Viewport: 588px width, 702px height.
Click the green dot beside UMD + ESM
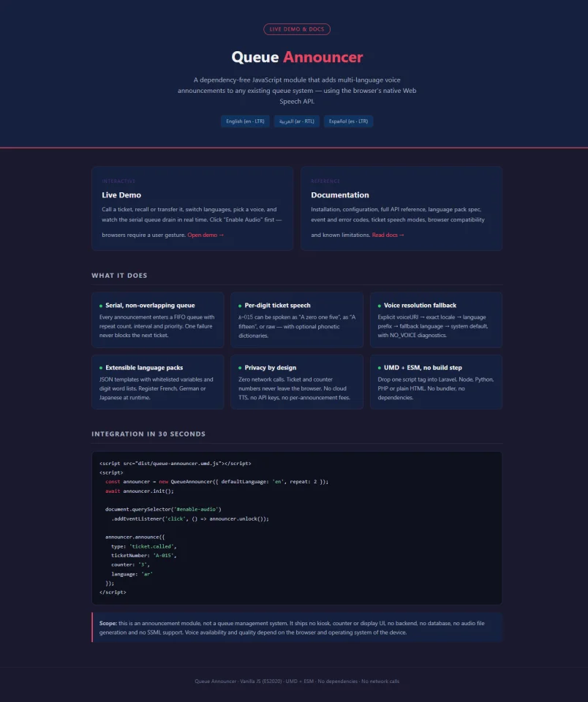coord(380,368)
